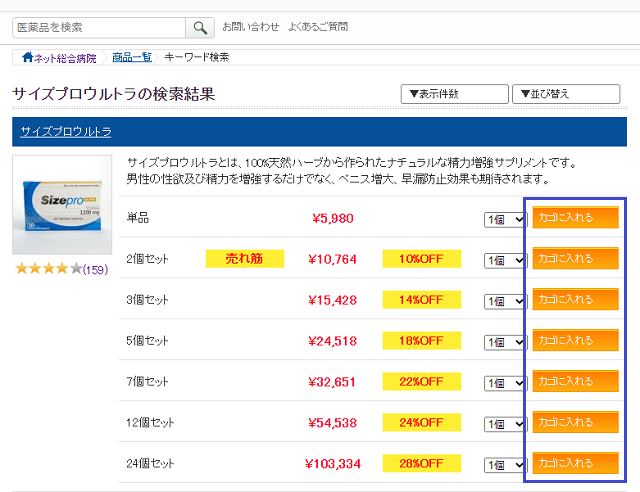Open the 商品一覧 breadcrumb link
The width and height of the screenshot is (640, 492).
[x=132, y=57]
